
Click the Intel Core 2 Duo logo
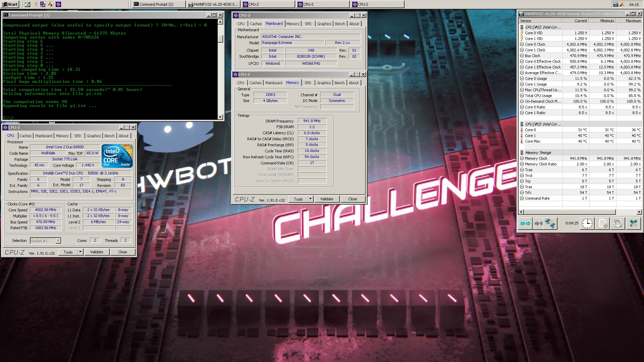[x=117, y=156]
